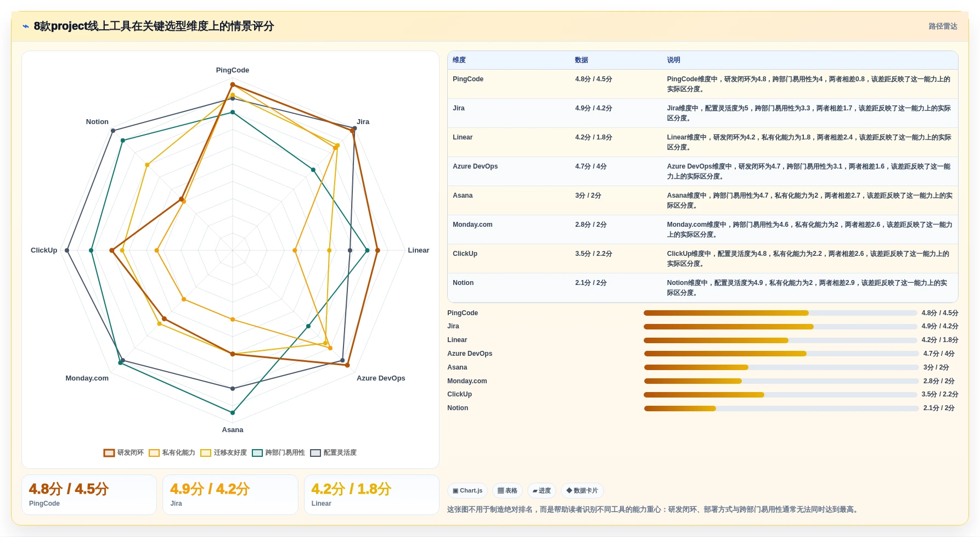Open the PingCode score card
Image resolution: width=980 pixels, height=537 pixels.
[x=89, y=495]
